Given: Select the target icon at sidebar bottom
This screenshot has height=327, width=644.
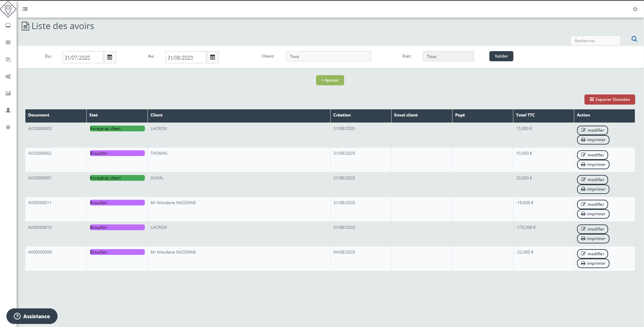Looking at the screenshot, I should pos(8,127).
